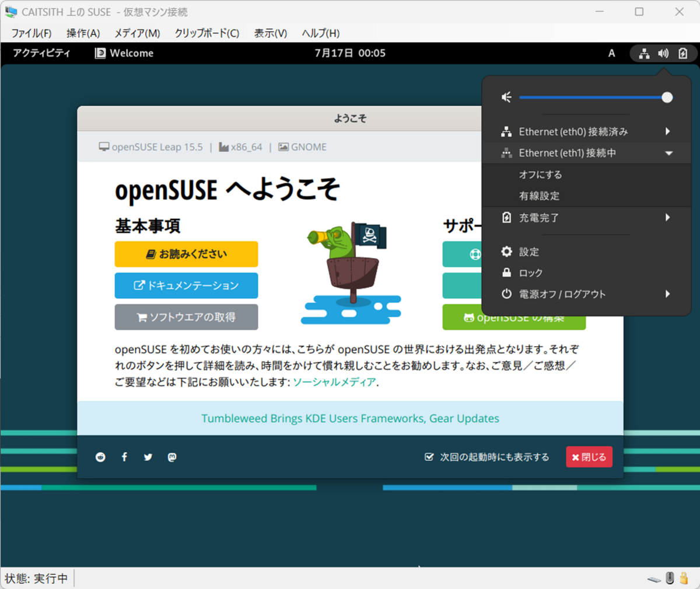Click the GNOME desktop label
This screenshot has height=589, width=700.
pyautogui.click(x=309, y=147)
